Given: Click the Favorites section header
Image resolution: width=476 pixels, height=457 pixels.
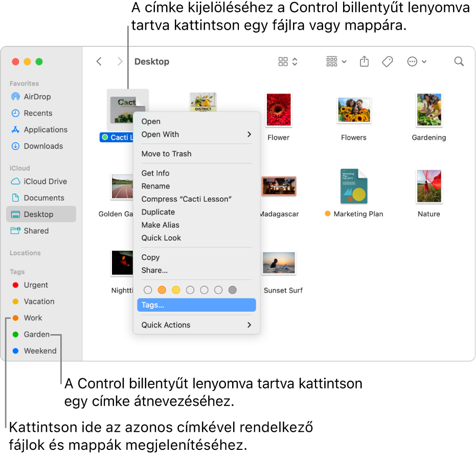Looking at the screenshot, I should coord(25,83).
